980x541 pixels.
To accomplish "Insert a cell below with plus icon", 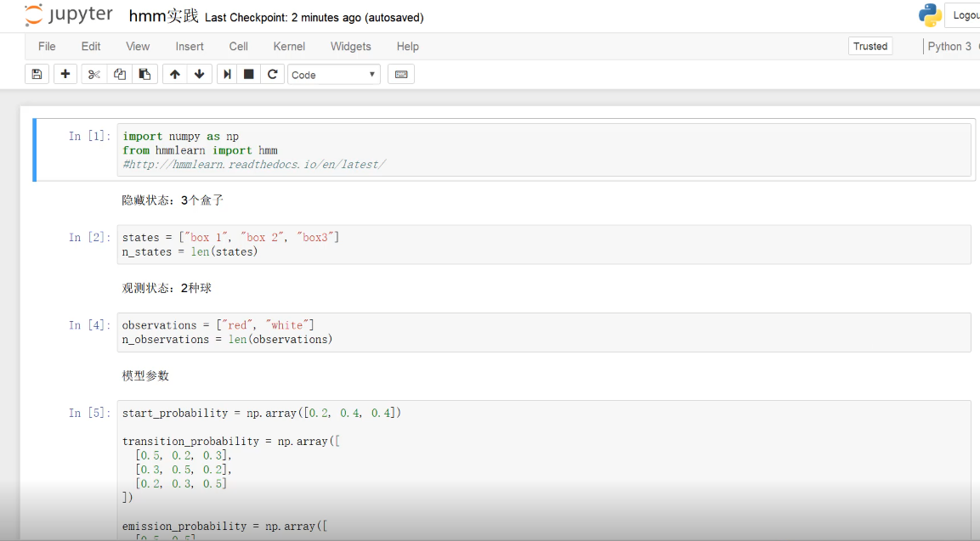I will tap(65, 75).
